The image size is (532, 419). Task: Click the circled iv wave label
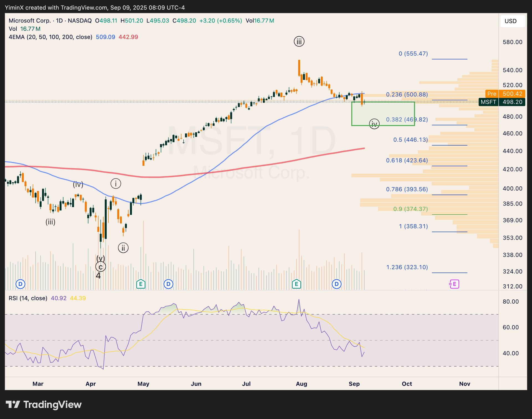(374, 124)
